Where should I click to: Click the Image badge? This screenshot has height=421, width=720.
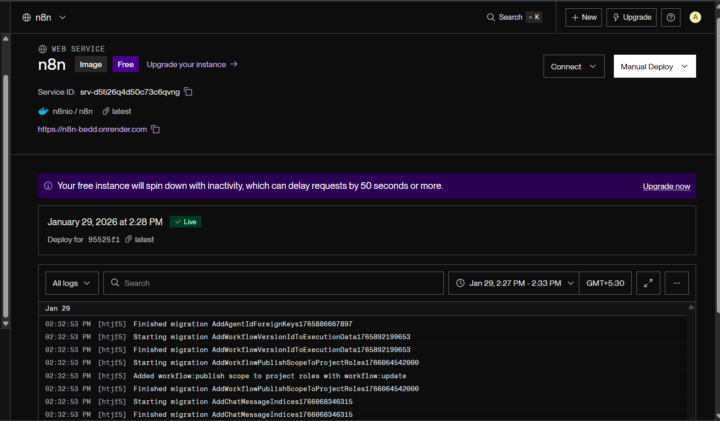coord(90,64)
